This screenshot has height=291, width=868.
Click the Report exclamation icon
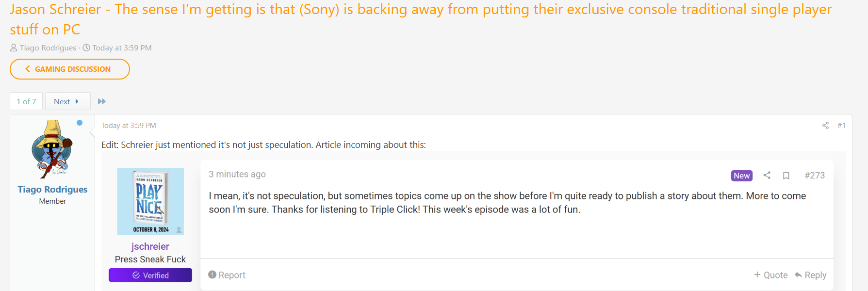click(x=212, y=275)
